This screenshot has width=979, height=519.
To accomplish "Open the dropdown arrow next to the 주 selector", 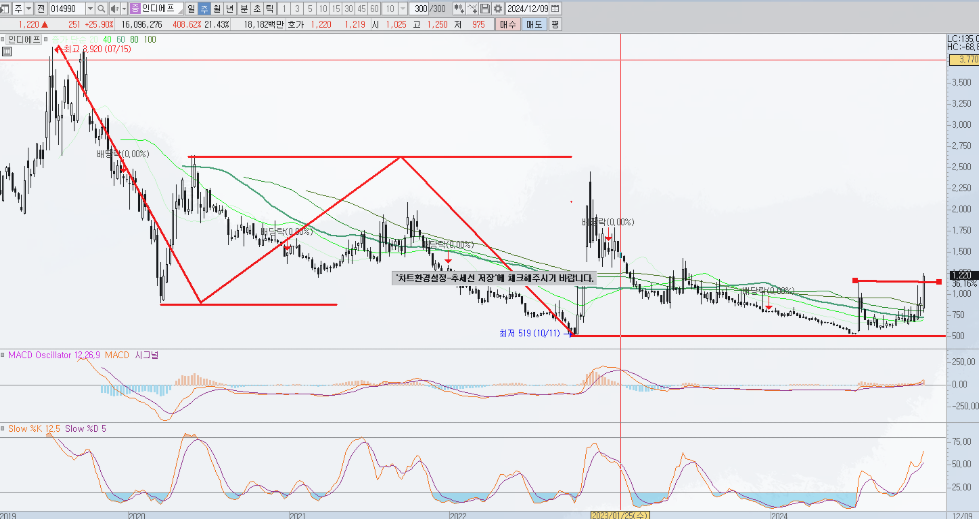I will 29,9.
